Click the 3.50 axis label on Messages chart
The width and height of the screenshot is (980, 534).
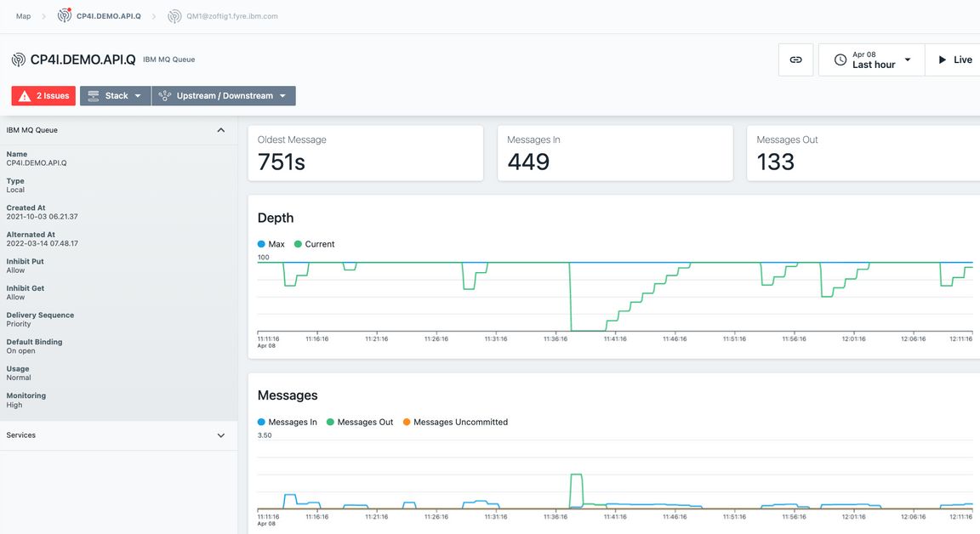point(265,435)
